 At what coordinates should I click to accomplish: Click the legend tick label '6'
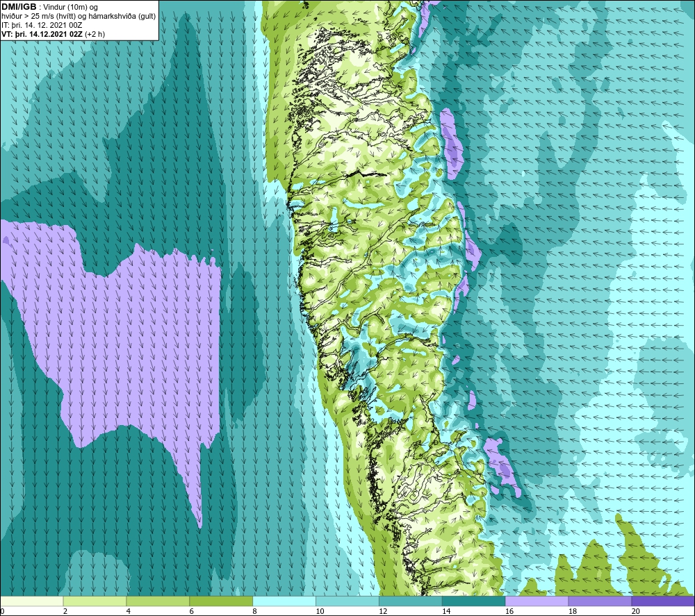[192, 611]
